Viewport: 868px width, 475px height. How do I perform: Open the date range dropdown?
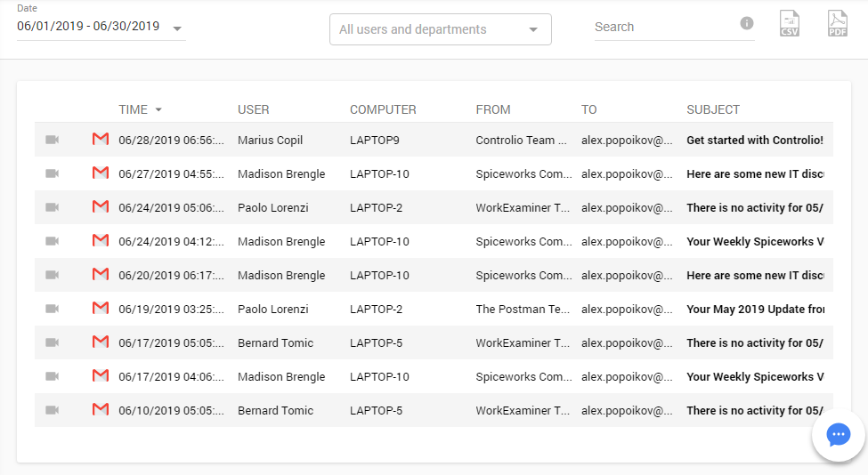point(177,28)
